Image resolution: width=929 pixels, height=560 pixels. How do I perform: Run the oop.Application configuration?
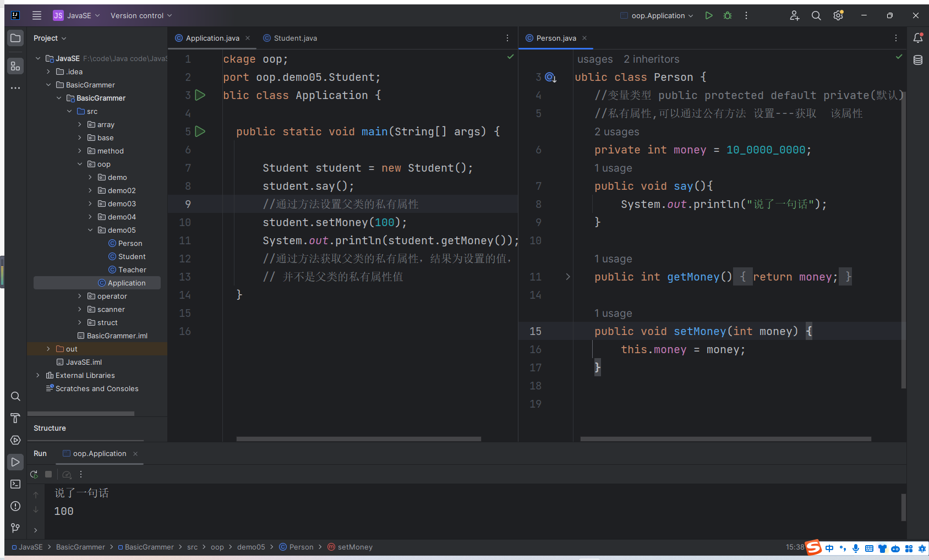coord(709,15)
